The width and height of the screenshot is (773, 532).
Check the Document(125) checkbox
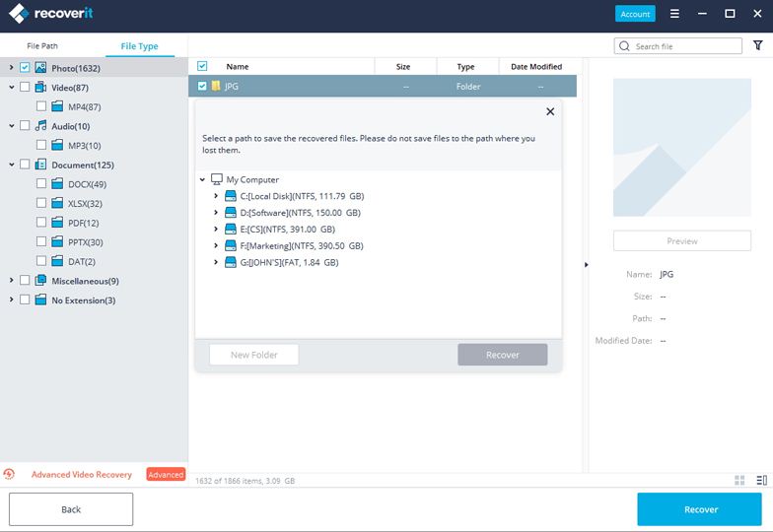point(25,164)
